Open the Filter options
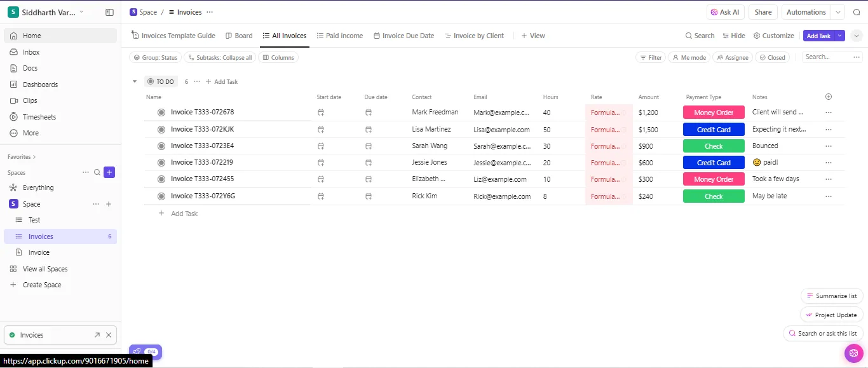The image size is (868, 368). [650, 57]
